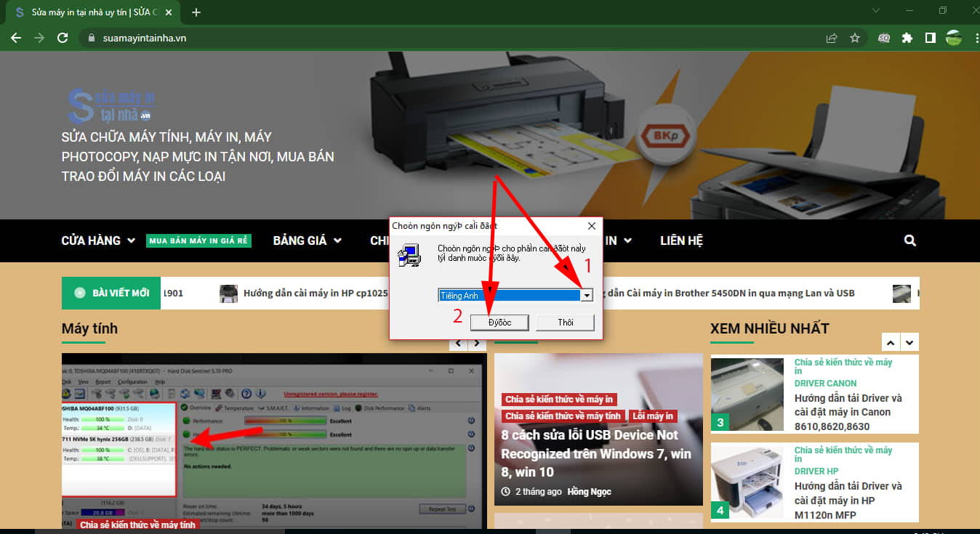Expand the CỬA HÀNG menu chevron
Screen dimensions: 980x534
pyautogui.click(x=132, y=240)
